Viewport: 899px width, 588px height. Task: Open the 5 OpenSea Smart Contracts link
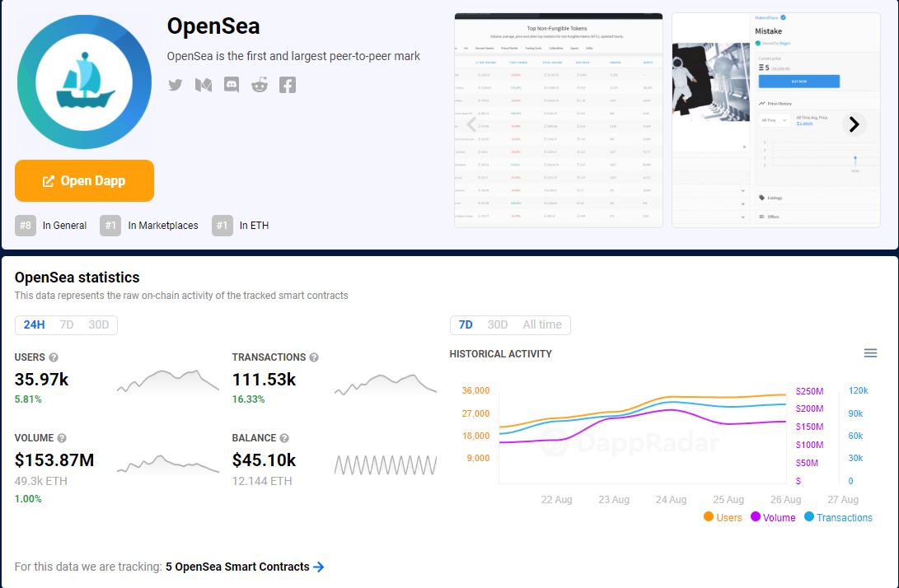coord(237,567)
